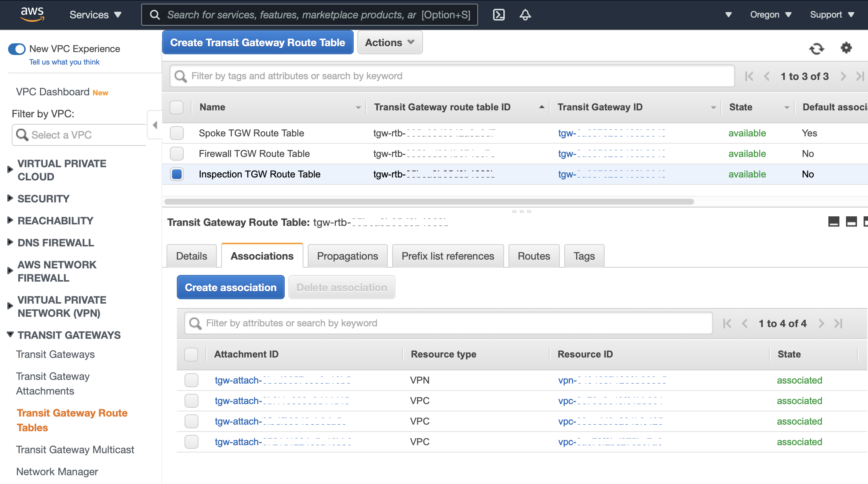Open the AWS CloudShell terminal icon

pyautogui.click(x=499, y=15)
